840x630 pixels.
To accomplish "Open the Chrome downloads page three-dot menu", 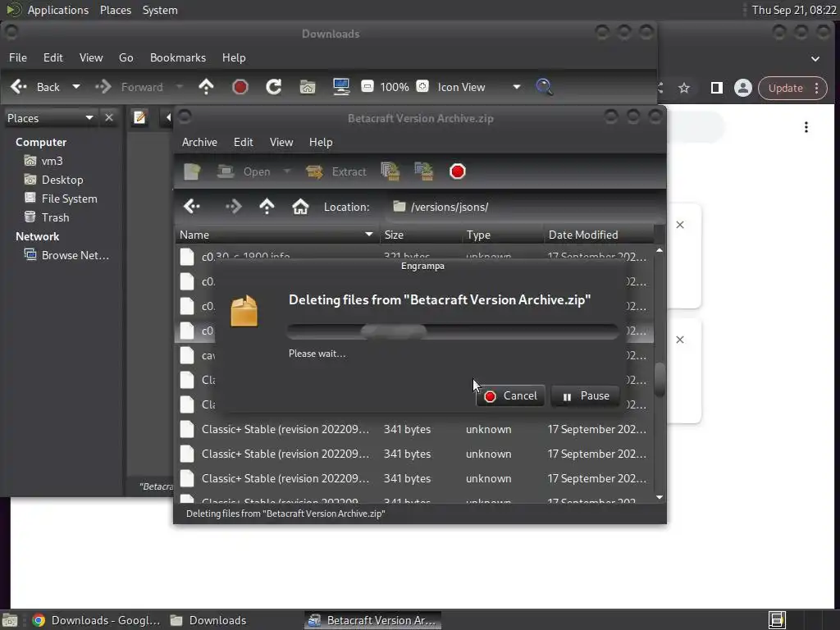I will coord(806,127).
